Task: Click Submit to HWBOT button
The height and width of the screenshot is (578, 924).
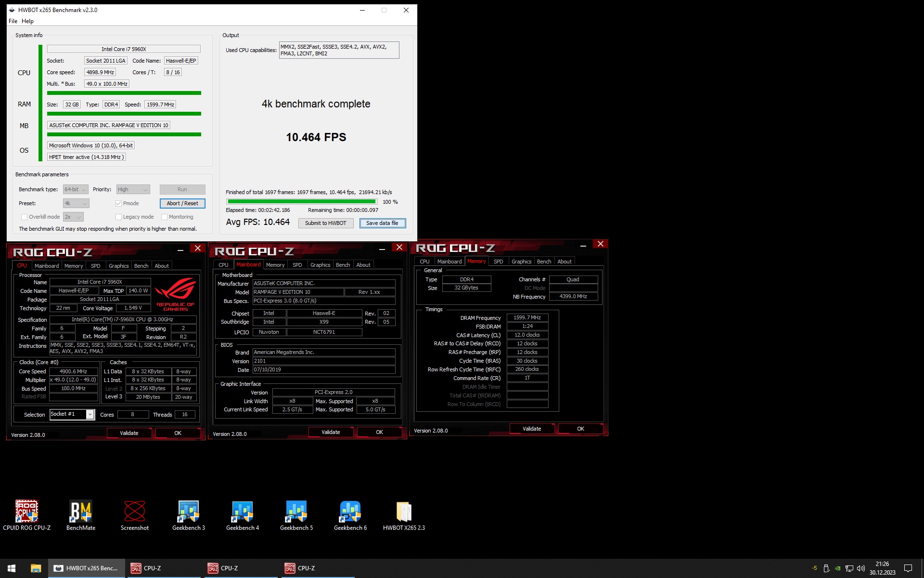Action: tap(326, 223)
